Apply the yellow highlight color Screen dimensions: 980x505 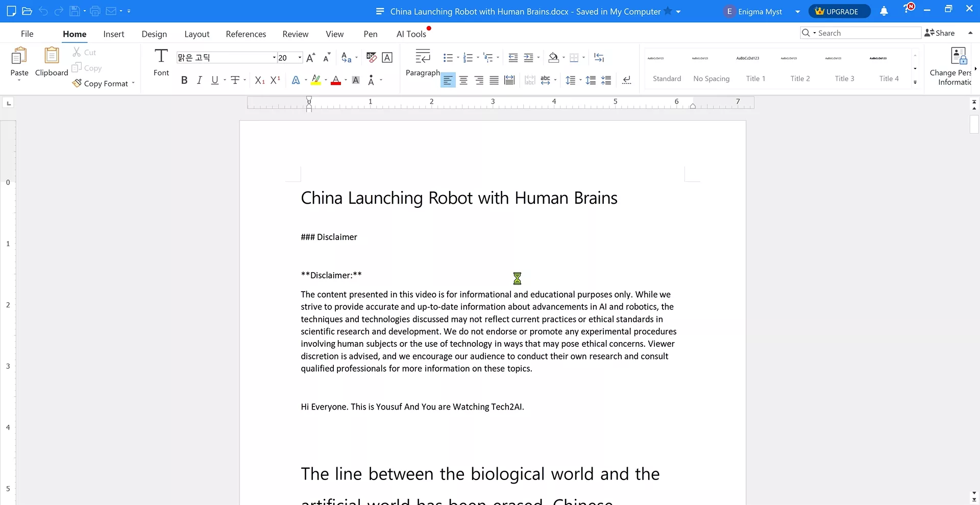coord(316,80)
